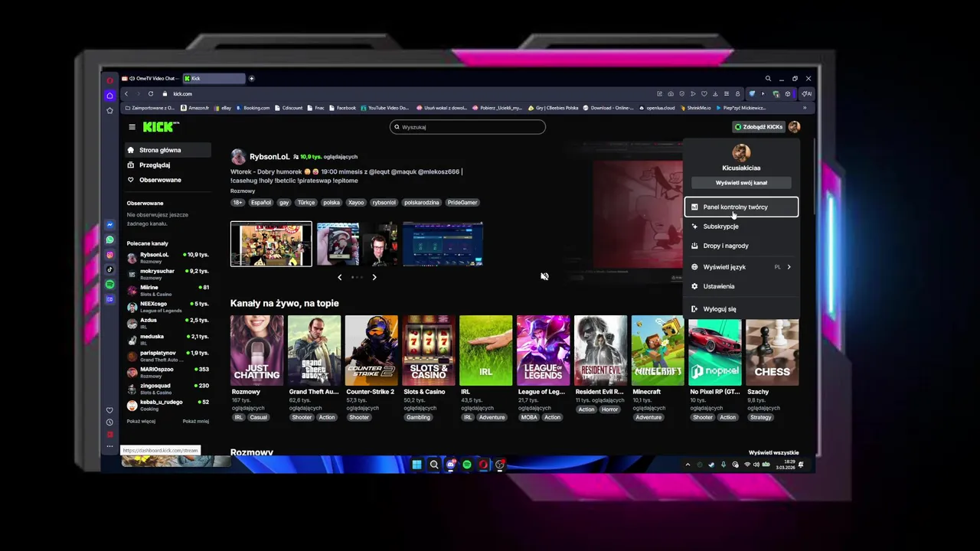This screenshot has width=980, height=551.
Task: Open the RybsonLoL channel name link
Action: pos(269,157)
